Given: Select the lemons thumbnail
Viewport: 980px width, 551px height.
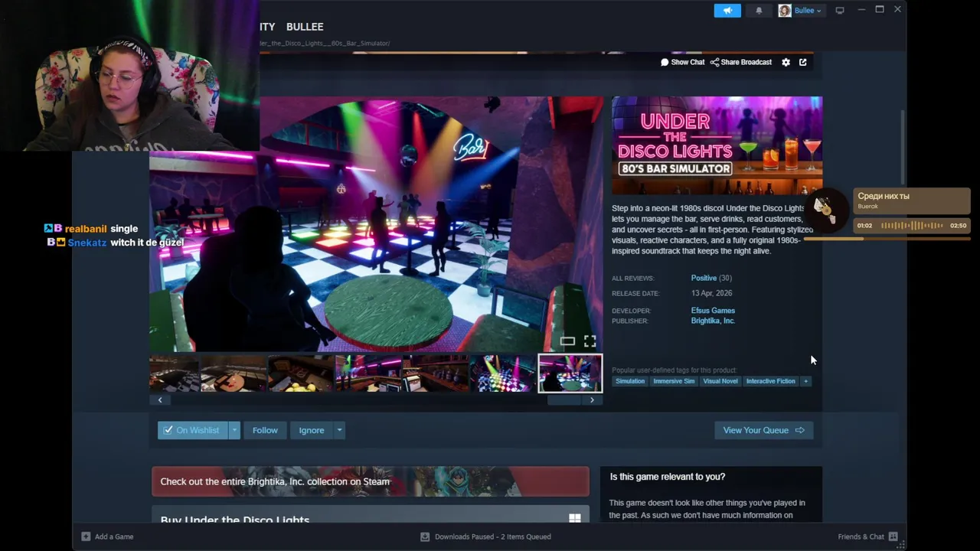Looking at the screenshot, I should 301,373.
